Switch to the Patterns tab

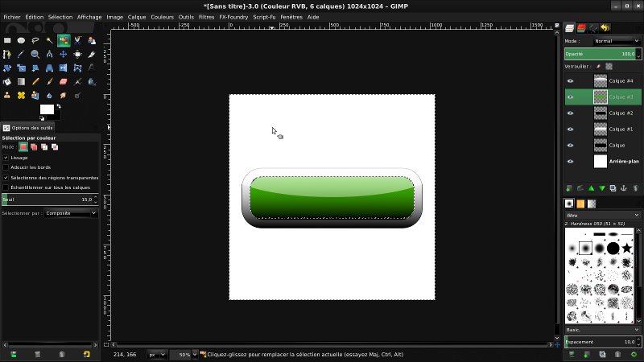coord(580,204)
